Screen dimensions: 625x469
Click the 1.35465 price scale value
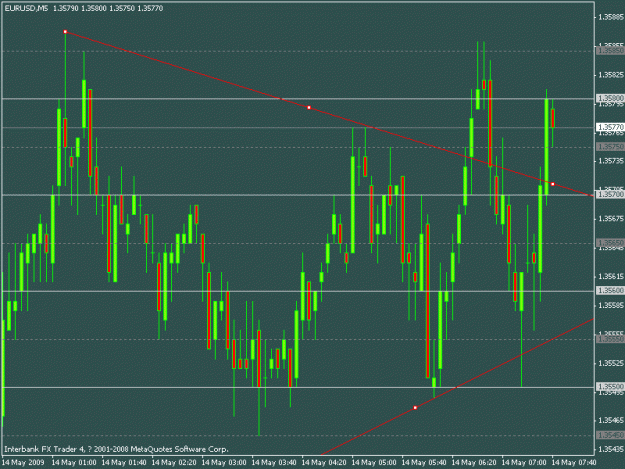click(611, 420)
